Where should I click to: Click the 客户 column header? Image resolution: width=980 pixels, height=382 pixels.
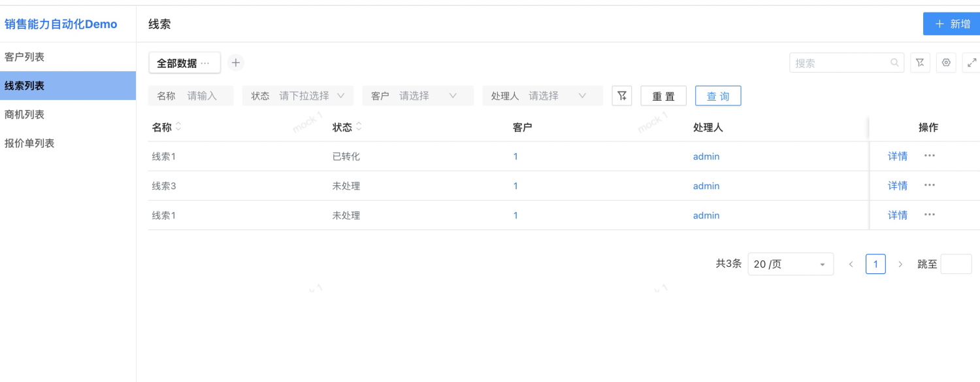(x=522, y=127)
